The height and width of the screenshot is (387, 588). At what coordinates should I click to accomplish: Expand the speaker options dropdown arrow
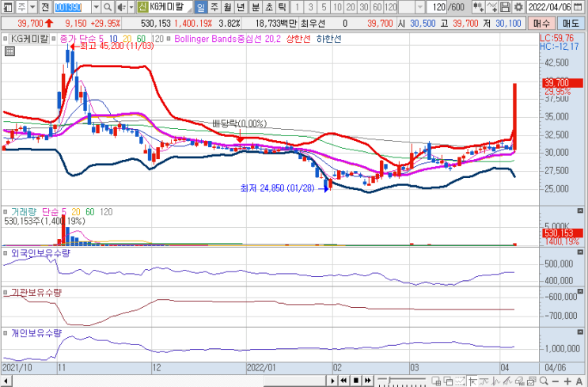131,7
